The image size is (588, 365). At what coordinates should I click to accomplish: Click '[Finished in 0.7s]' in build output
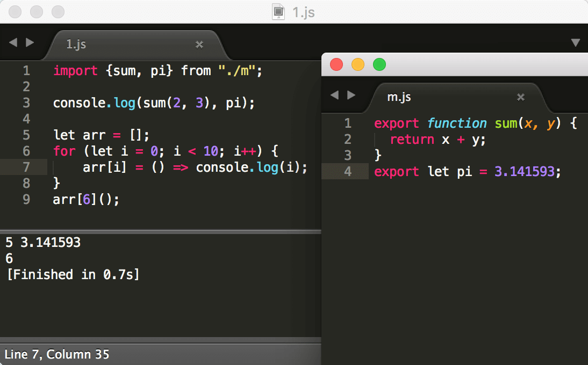pyautogui.click(x=73, y=275)
